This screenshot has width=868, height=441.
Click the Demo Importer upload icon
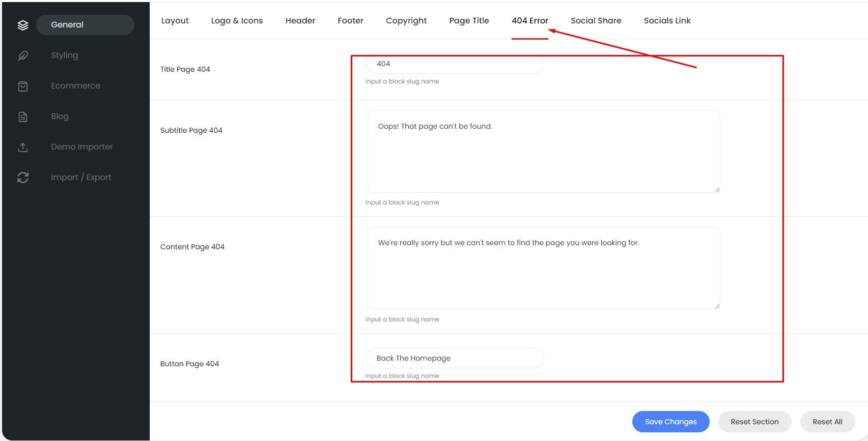pyautogui.click(x=23, y=147)
